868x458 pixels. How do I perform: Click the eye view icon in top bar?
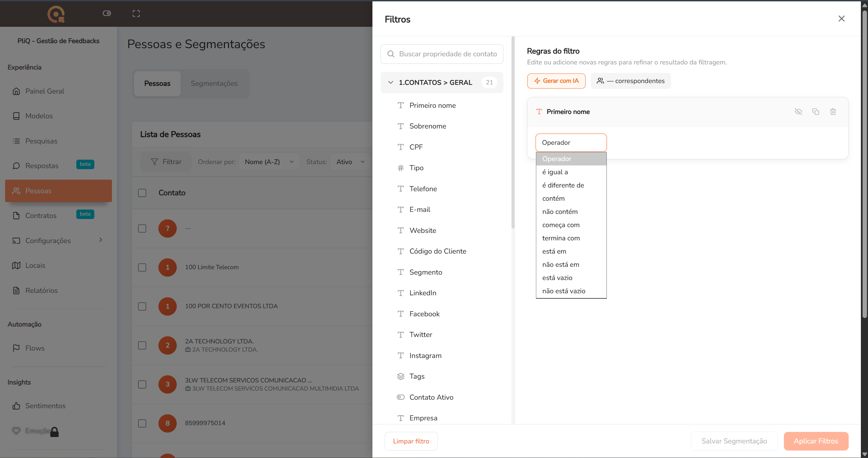107,13
